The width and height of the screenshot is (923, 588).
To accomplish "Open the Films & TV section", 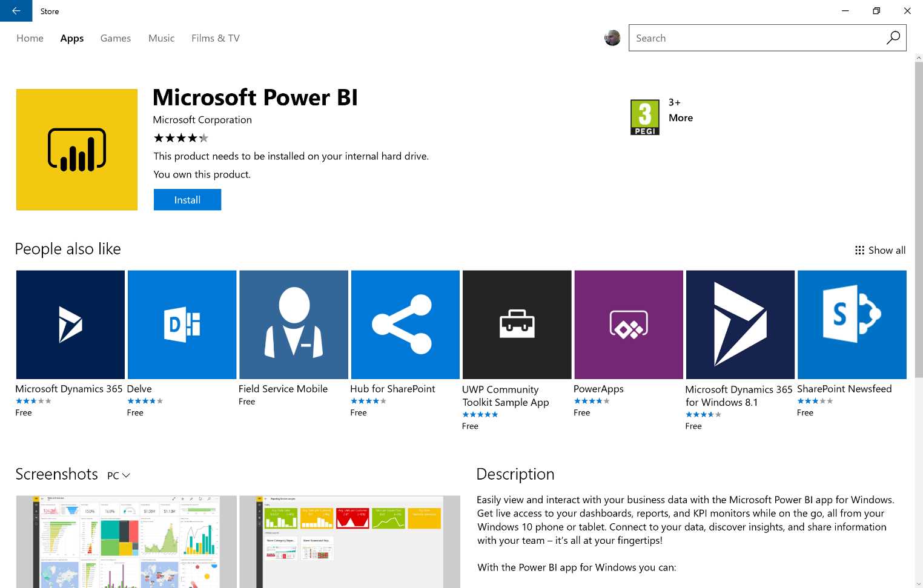I will tap(215, 38).
